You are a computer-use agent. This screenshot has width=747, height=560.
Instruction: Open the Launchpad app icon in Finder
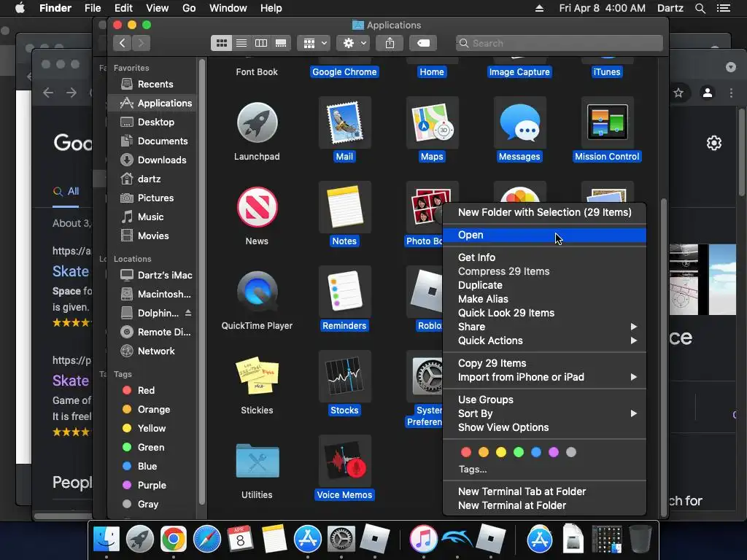pos(257,122)
